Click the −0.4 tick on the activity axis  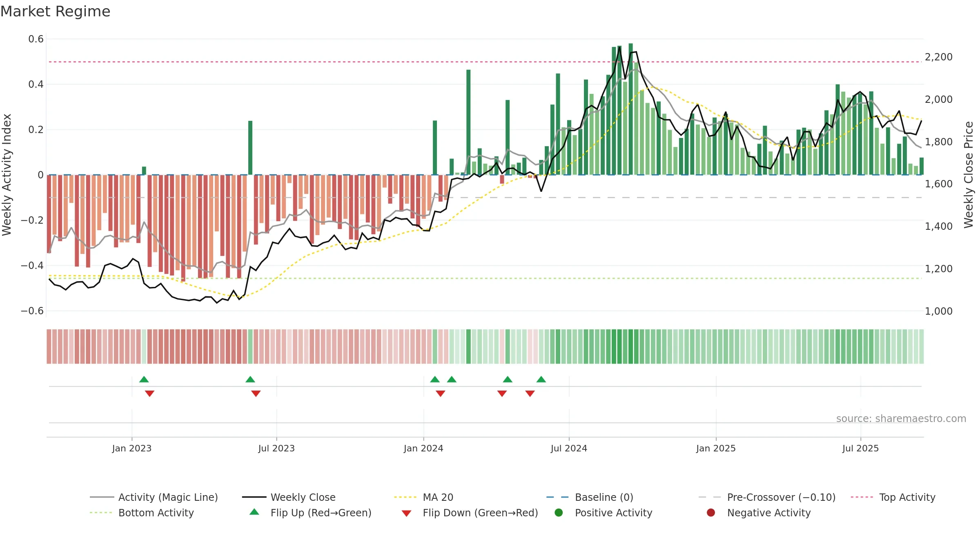pyautogui.click(x=32, y=266)
